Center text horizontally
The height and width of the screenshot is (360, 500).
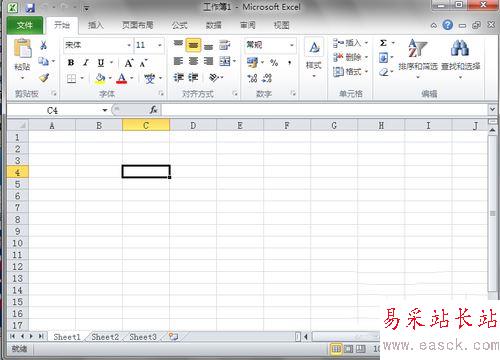click(x=193, y=61)
